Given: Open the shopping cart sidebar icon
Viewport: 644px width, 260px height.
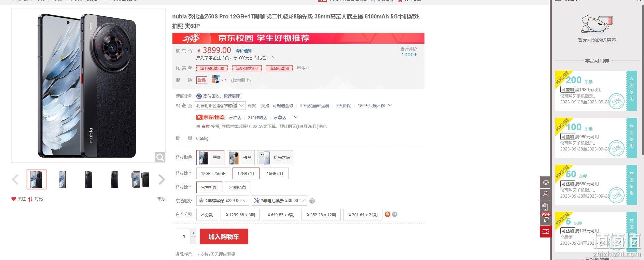Looking at the screenshot, I should coord(546,219).
